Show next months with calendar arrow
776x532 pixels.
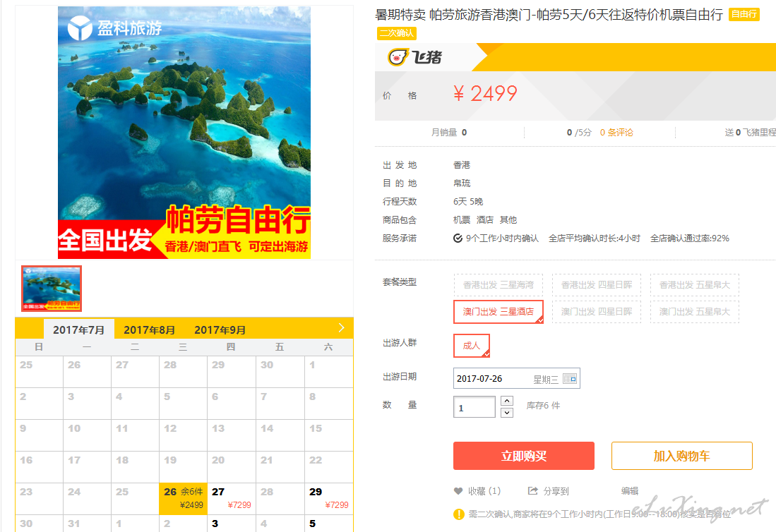point(341,328)
